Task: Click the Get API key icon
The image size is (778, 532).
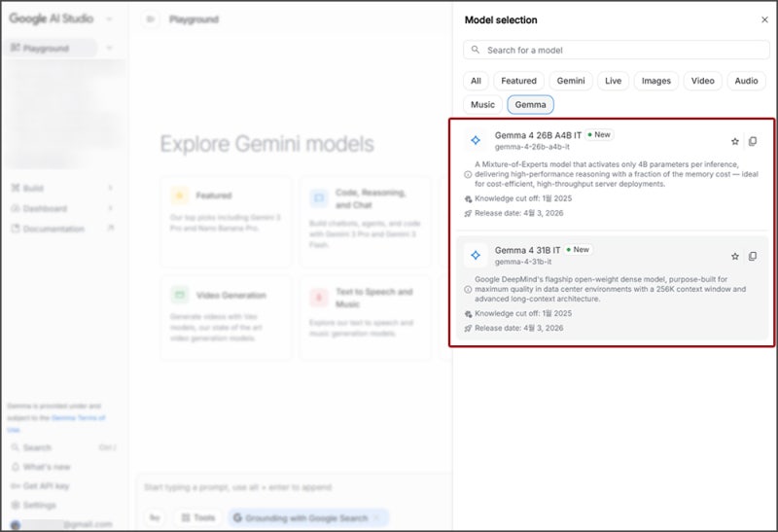Action: click(x=16, y=486)
